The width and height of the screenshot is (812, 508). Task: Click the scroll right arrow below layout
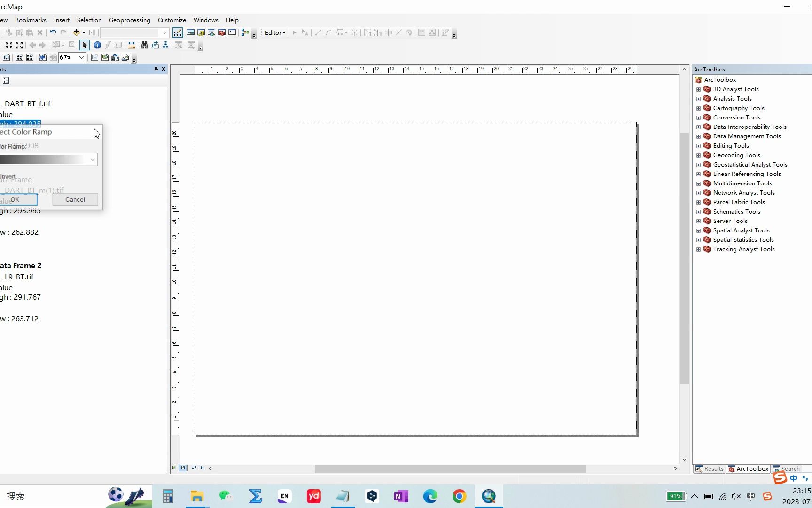(x=676, y=468)
